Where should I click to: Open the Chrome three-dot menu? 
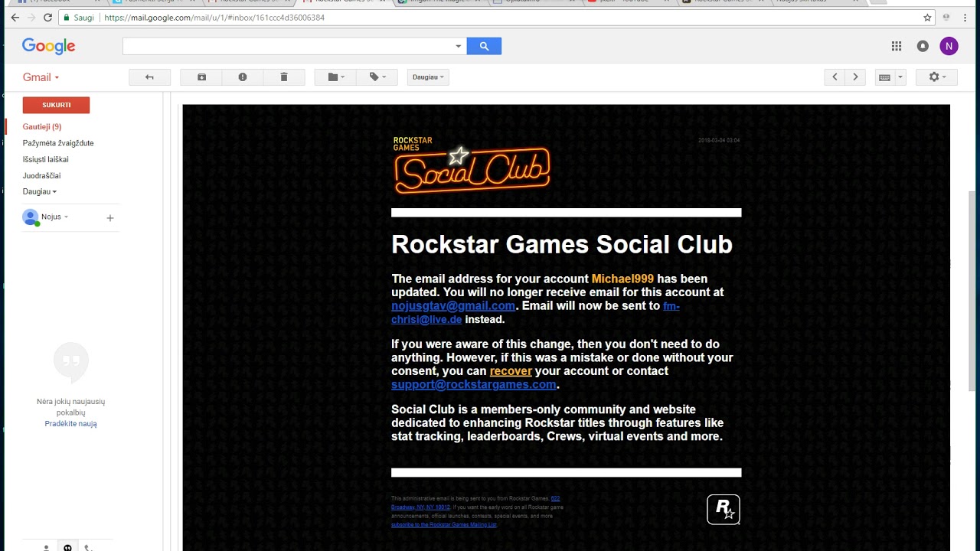click(965, 18)
